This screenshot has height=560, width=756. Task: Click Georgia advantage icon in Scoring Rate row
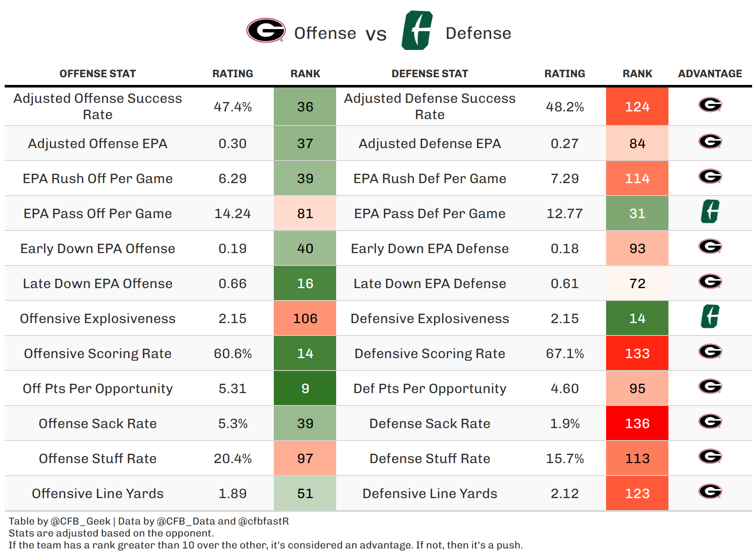(x=710, y=352)
